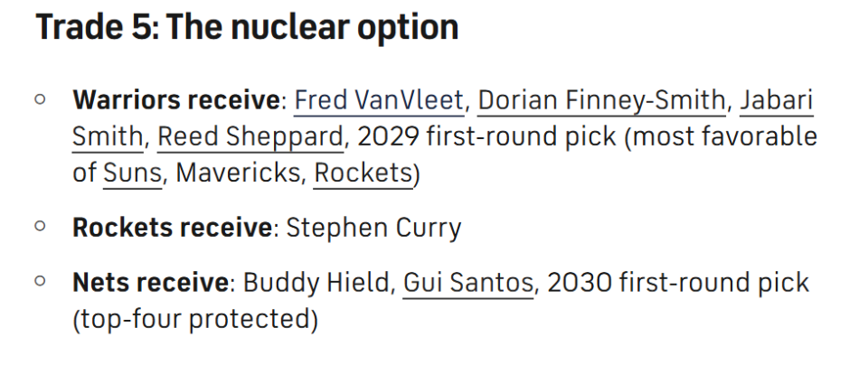Viewport: 868px width, 365px height.
Task: Click the bullet beside 'Nets receive'
Action: click(x=40, y=282)
